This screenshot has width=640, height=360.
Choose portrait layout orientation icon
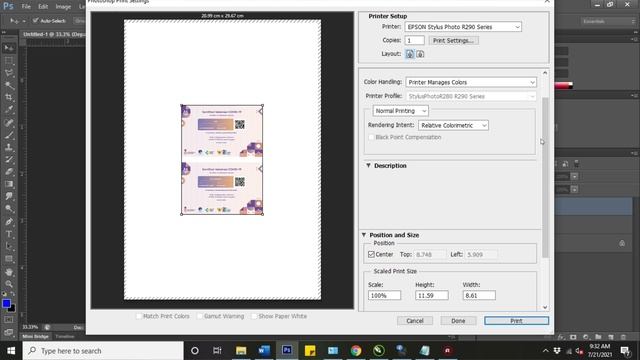tap(409, 54)
